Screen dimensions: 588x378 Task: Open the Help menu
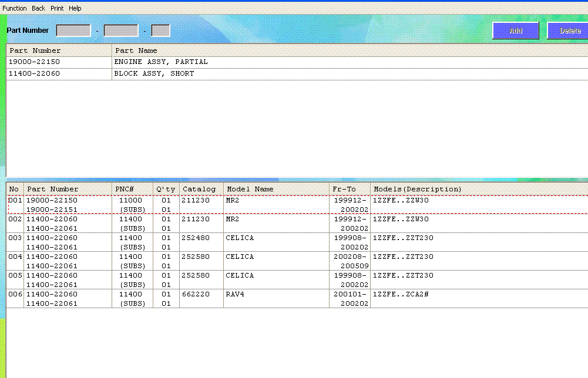pyautogui.click(x=75, y=8)
